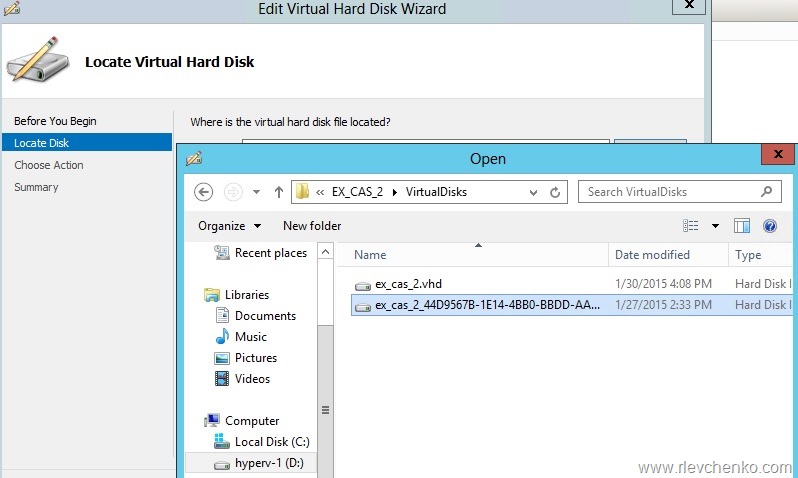The image size is (798, 478).
Task: Click the Back navigation arrow
Action: [x=203, y=192]
